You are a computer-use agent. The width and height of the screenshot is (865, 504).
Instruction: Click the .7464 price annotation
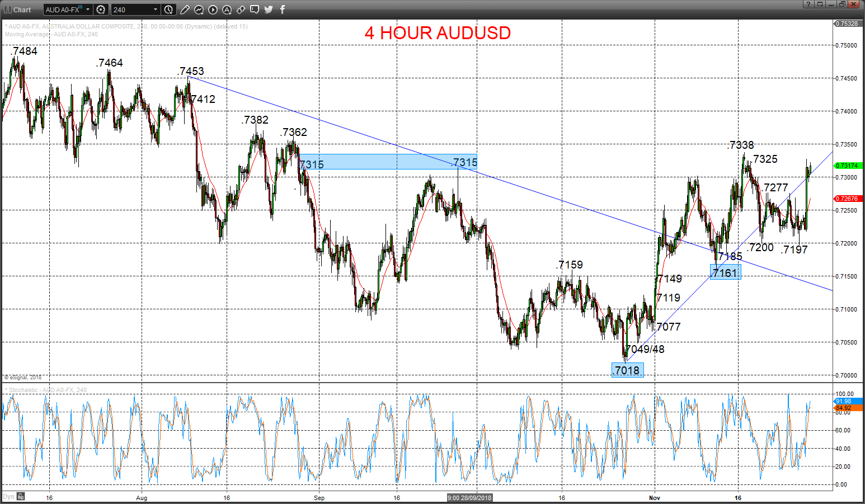click(x=109, y=63)
